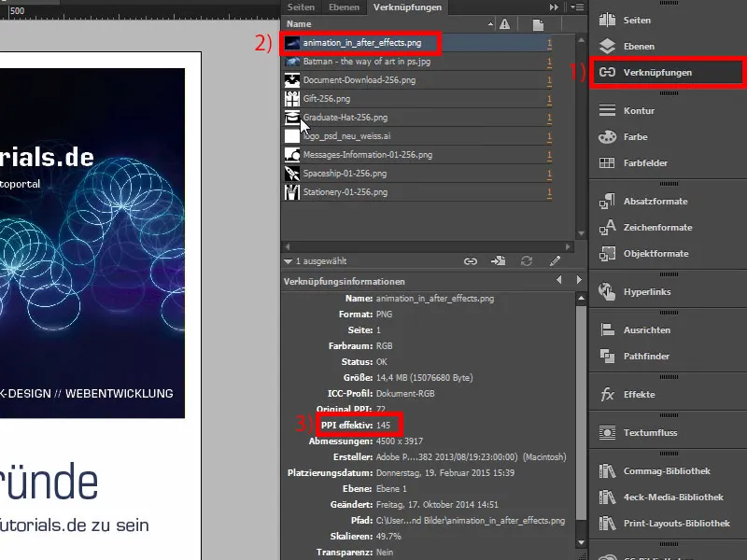Select animation_in_after_effects.png link
The height and width of the screenshot is (560, 747).
416,43
